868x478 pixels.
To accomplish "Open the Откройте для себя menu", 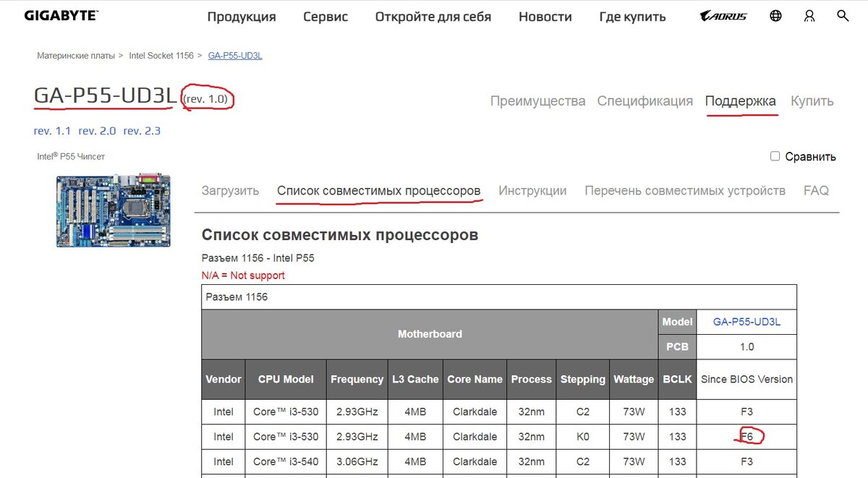I will (x=433, y=17).
